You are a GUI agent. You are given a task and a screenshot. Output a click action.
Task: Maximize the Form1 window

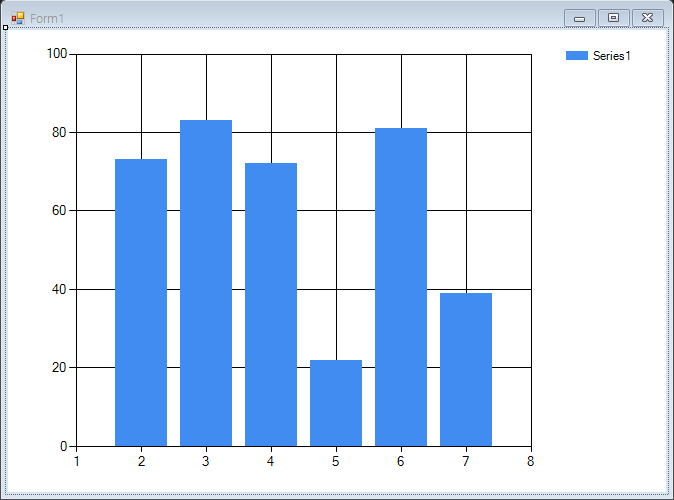(613, 18)
